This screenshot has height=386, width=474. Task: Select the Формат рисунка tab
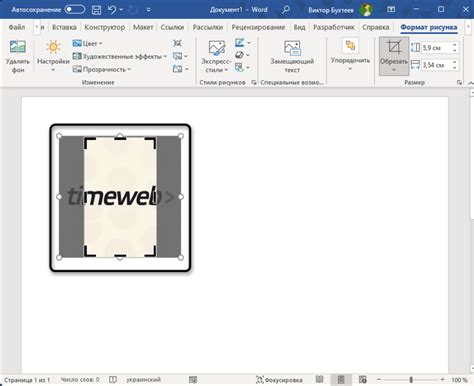429,27
